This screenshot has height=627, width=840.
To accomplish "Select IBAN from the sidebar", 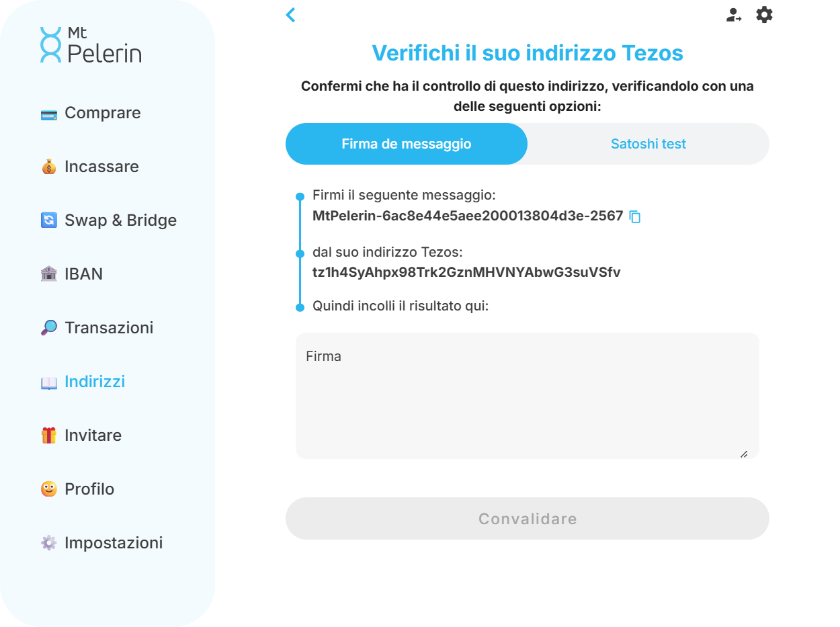I will [83, 274].
